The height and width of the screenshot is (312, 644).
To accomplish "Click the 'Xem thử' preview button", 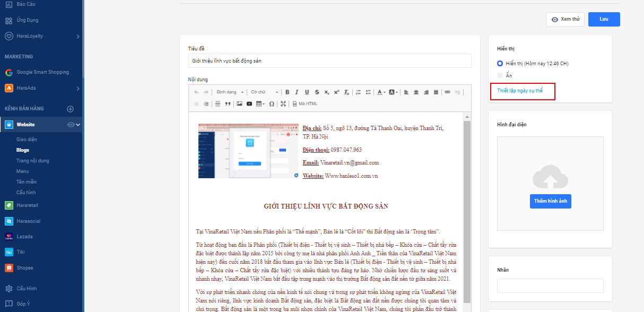I will 565,19.
